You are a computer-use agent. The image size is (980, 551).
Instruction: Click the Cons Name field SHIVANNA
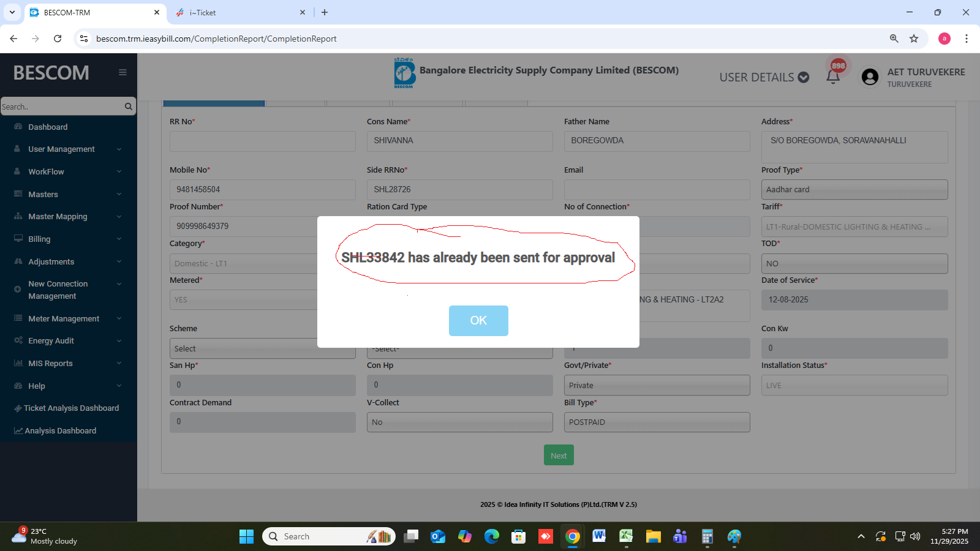click(459, 141)
